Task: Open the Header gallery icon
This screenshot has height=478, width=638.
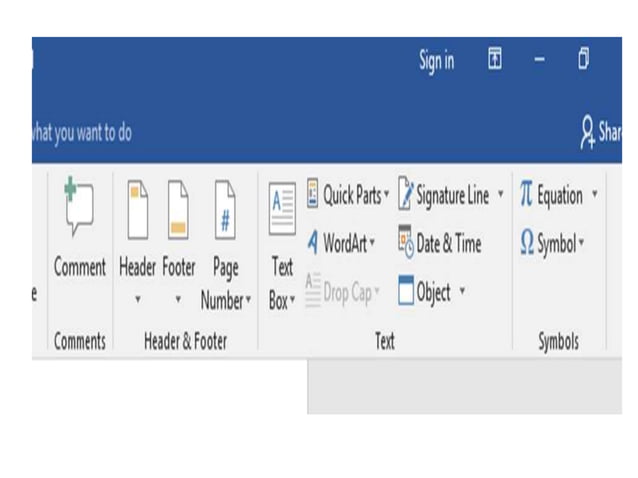Action: click(x=138, y=210)
